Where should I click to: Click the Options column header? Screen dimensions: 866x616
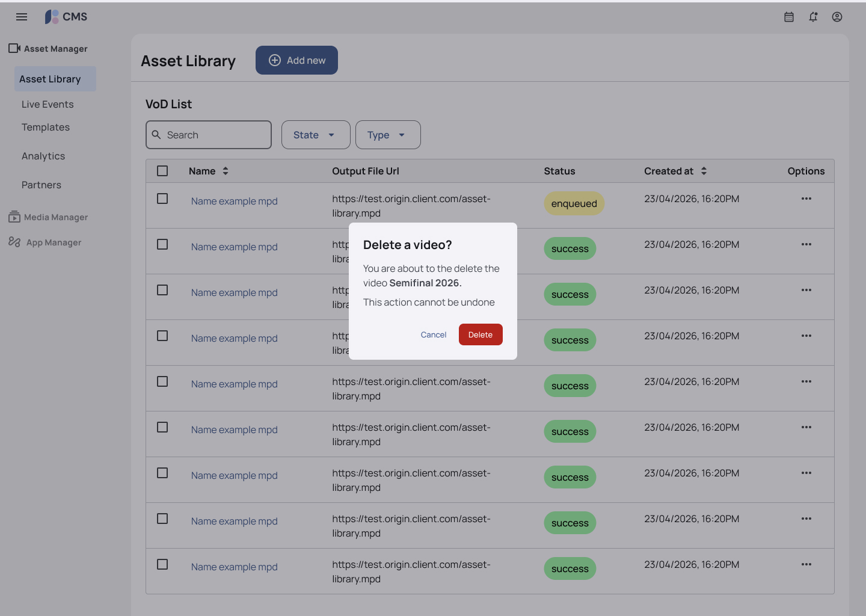[806, 171]
